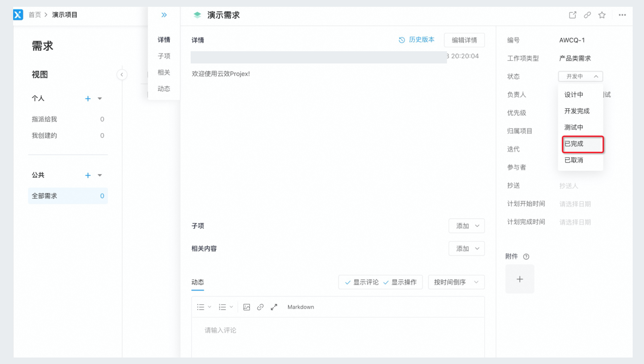Toggle 显示评论 option
Viewport: 644px width, 364px height.
[361, 282]
